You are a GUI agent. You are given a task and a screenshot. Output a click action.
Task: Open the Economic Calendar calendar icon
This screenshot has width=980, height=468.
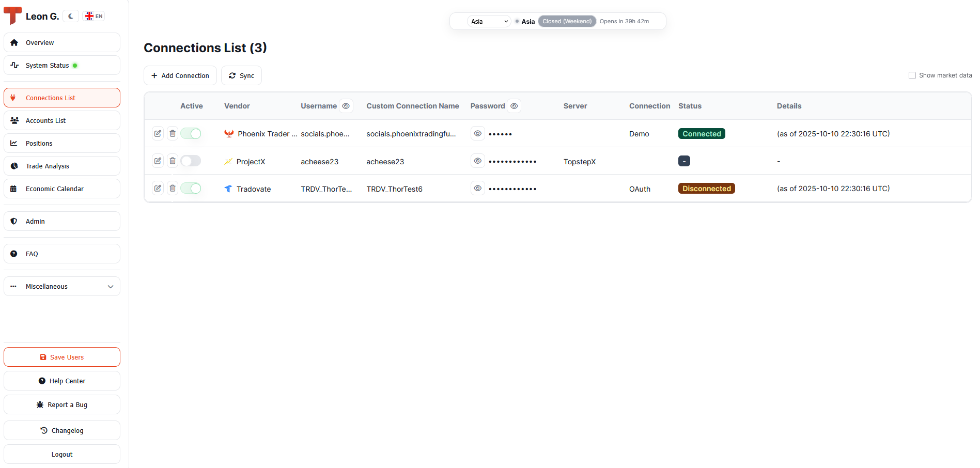click(x=13, y=189)
